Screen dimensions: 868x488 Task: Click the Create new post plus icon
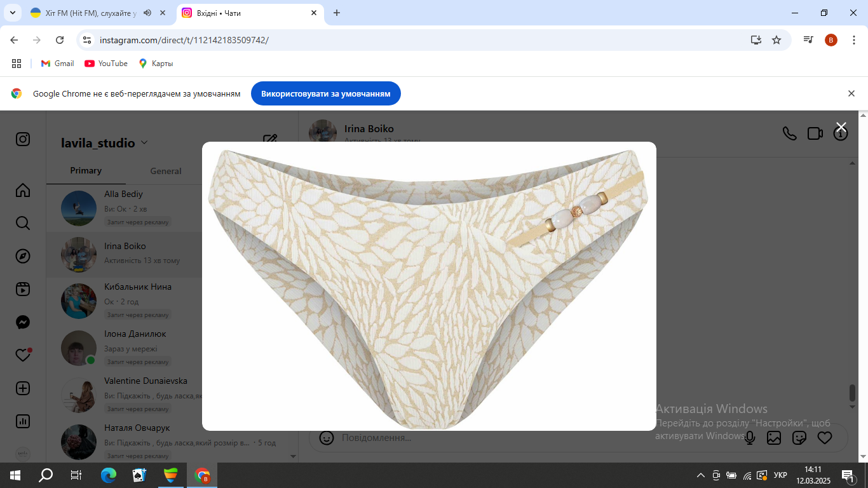23,388
